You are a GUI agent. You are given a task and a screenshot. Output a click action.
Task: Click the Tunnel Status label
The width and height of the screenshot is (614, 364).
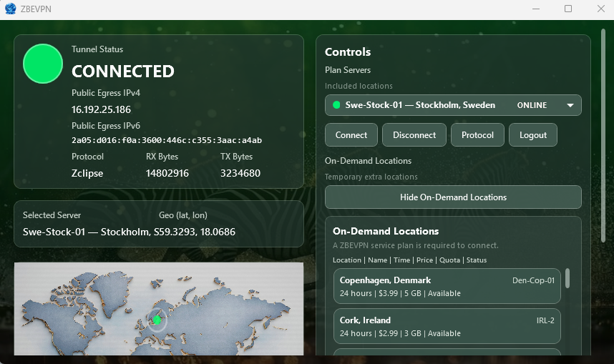tap(97, 49)
